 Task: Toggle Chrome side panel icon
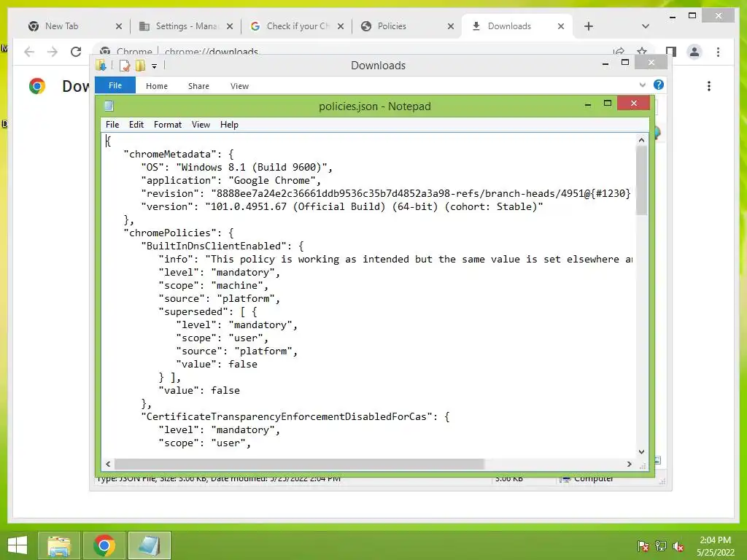671,52
